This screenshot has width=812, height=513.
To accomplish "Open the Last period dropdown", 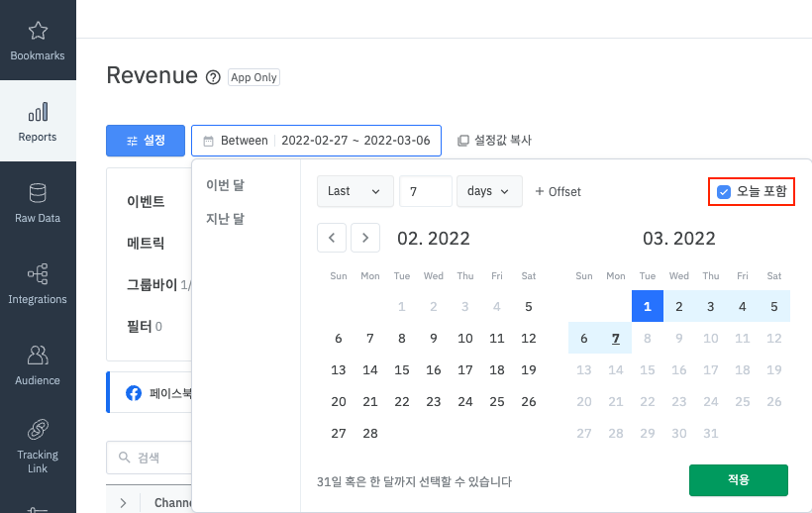I will click(355, 191).
